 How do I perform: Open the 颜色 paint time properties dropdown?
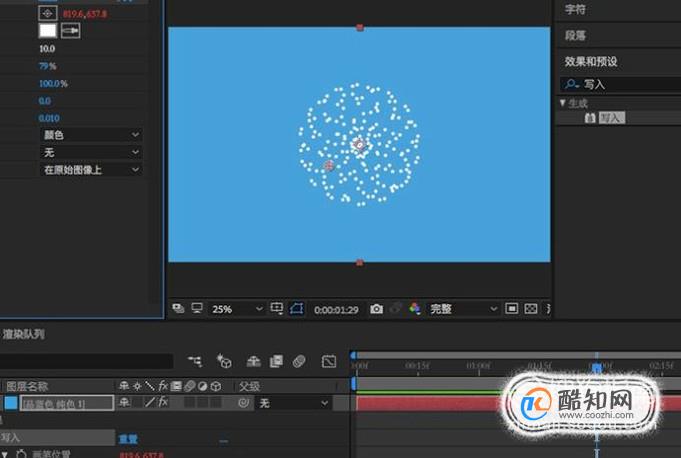91,135
